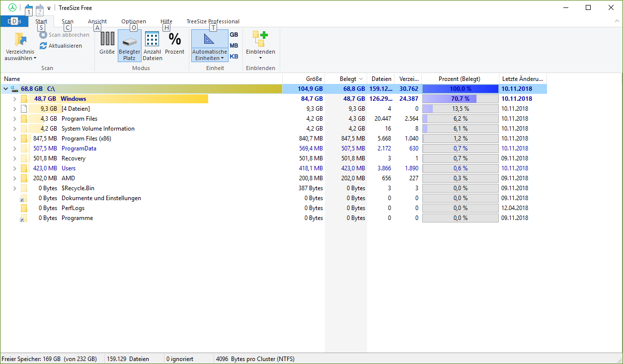Click the TreeSize application icon in the title bar
Viewport: 623px width, 364px height.
12,8
